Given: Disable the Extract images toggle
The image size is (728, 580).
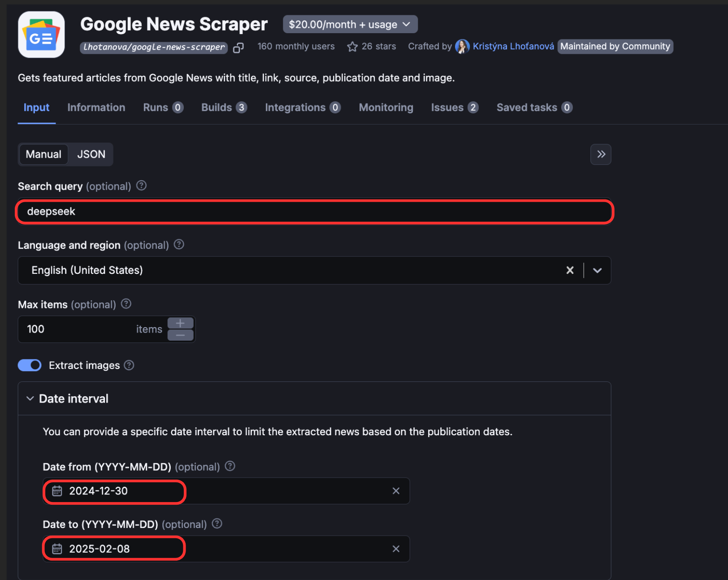Looking at the screenshot, I should [x=29, y=365].
